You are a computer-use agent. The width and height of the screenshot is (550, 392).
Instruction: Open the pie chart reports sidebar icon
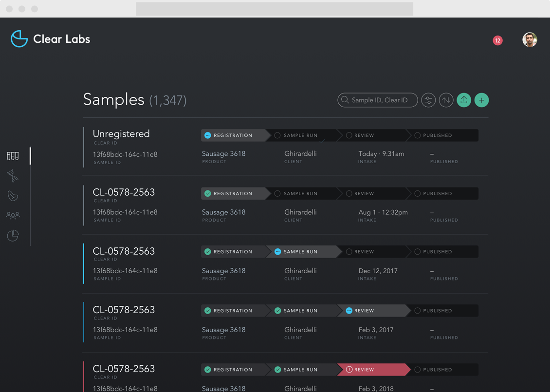(x=13, y=235)
